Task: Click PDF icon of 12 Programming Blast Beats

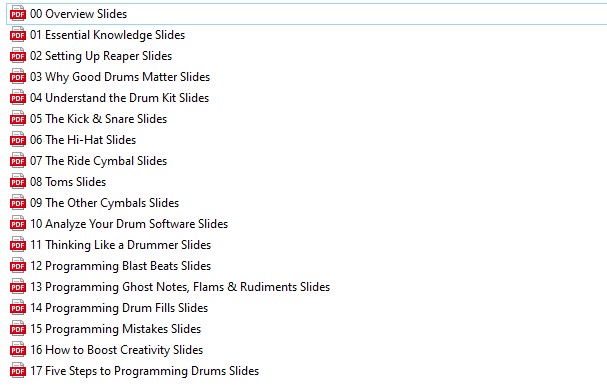Action: point(18,265)
